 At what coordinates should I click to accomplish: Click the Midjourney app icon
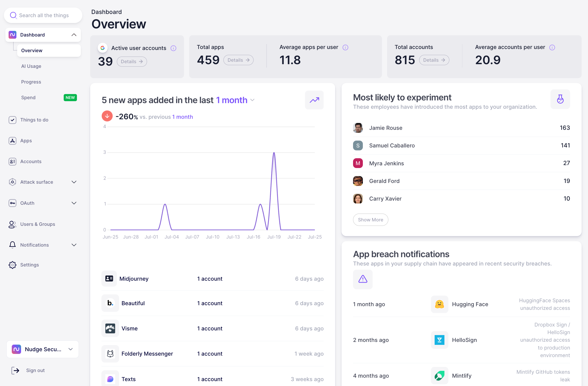[x=109, y=278]
